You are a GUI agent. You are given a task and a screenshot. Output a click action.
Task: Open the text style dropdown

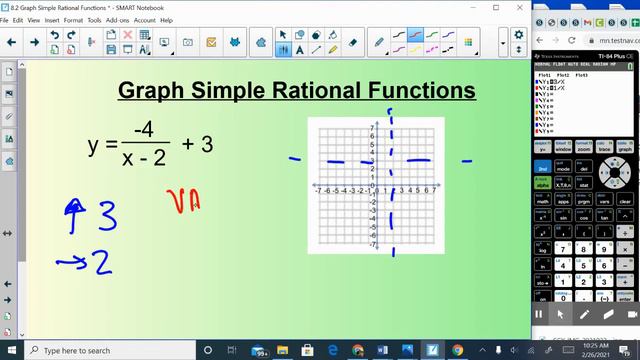tap(144, 50)
